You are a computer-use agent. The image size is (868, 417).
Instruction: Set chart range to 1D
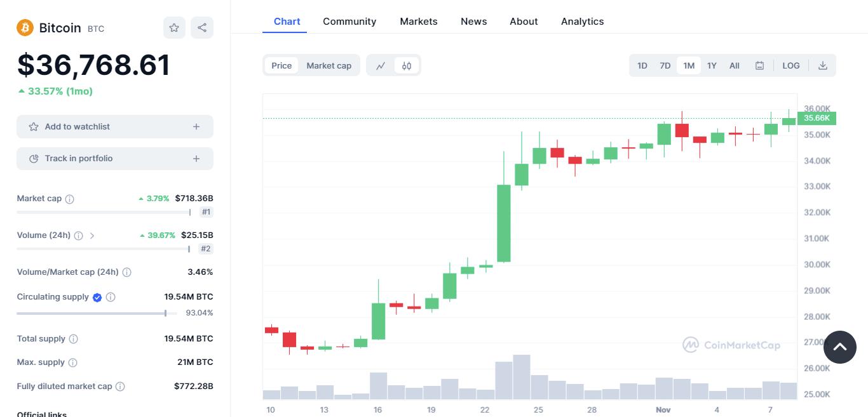pyautogui.click(x=642, y=65)
